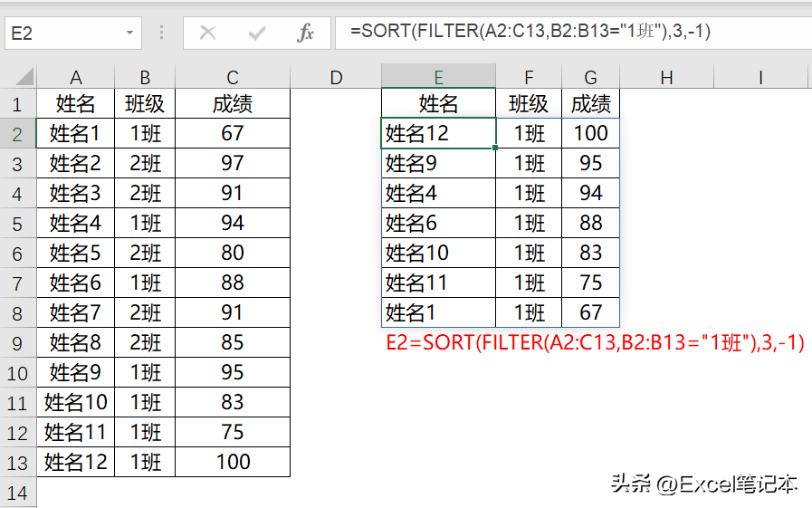The image size is (812, 508).
Task: Click cell F1 header 班级
Action: pos(529,103)
